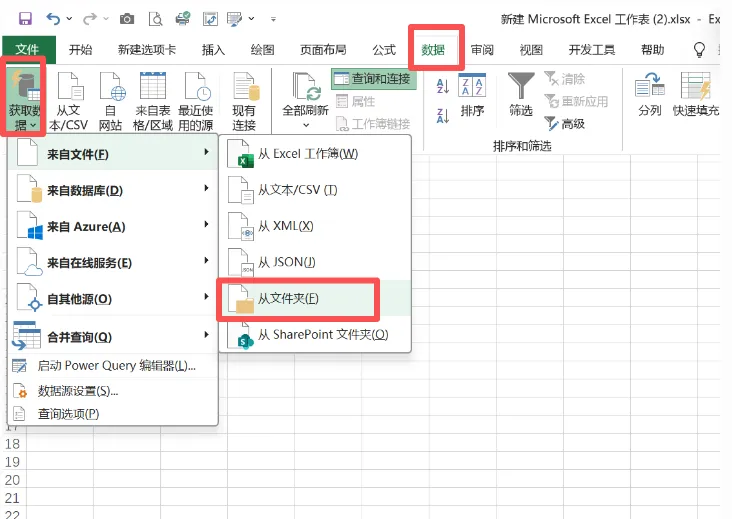
Task: Open 数据源设置(S) menu entry
Action: click(113, 391)
